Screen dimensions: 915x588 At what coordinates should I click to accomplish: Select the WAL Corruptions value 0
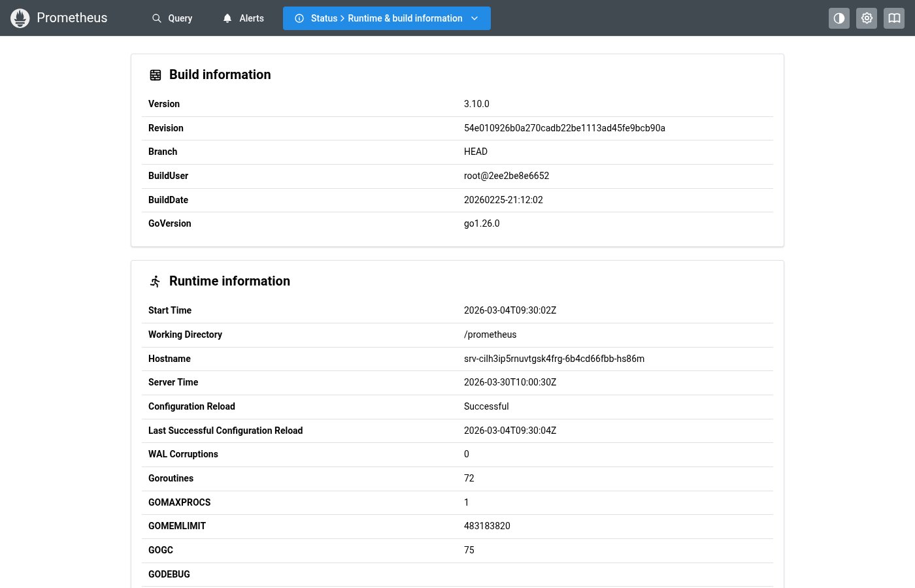[467, 454]
